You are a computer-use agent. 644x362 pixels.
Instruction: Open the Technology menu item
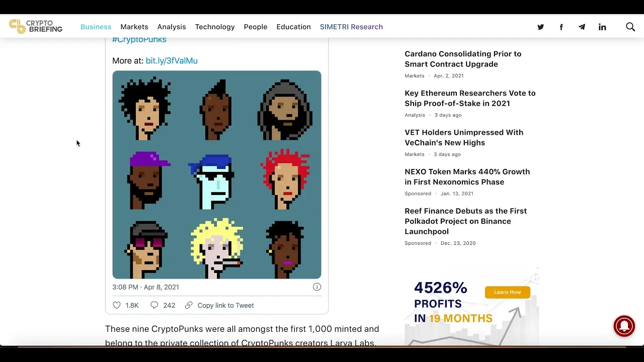coord(215,27)
